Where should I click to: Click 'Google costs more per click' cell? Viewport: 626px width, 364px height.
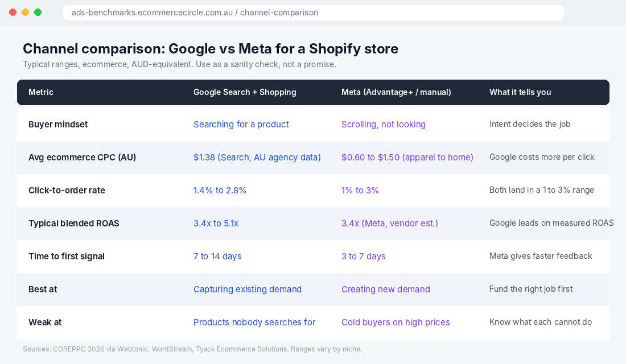(542, 157)
